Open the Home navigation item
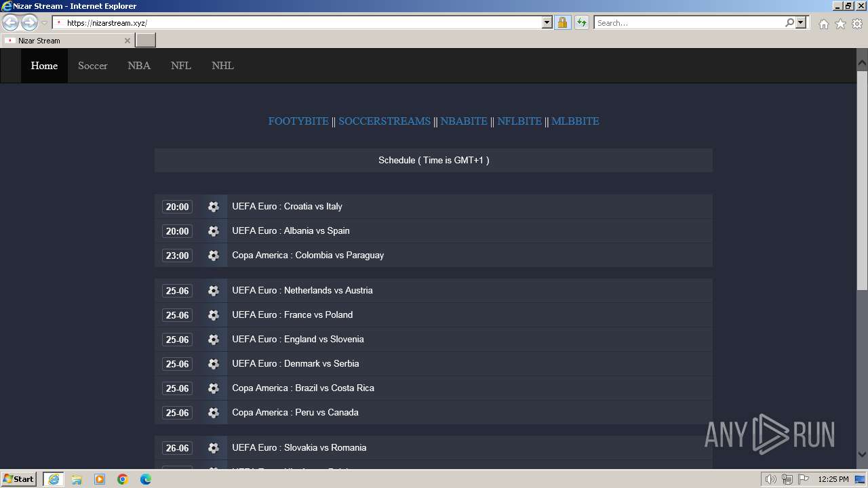 tap(44, 66)
